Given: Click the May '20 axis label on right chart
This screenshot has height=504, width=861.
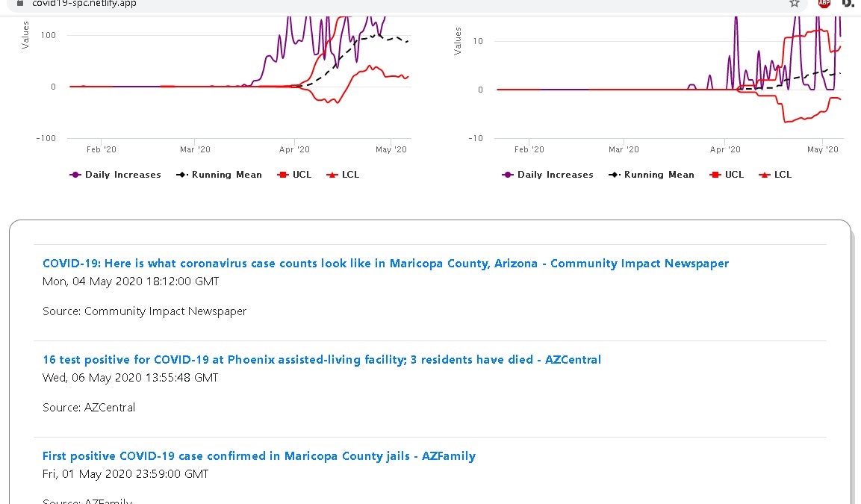Looking at the screenshot, I should pos(823,149).
